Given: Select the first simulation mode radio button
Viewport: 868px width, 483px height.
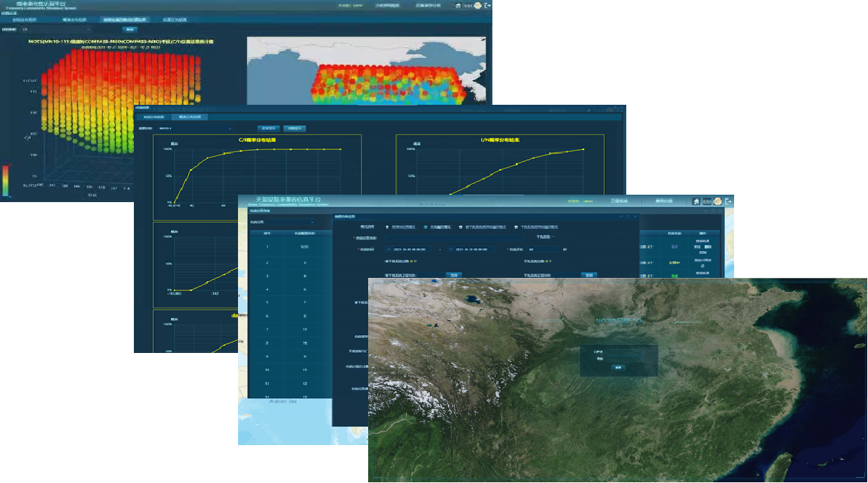Looking at the screenshot, I should [387, 227].
